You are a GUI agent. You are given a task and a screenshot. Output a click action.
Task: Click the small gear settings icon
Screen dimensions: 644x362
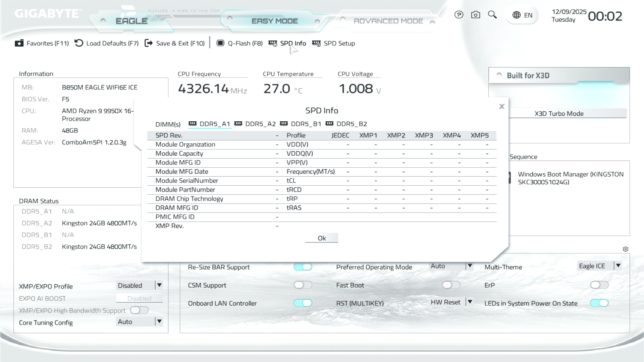626,249
